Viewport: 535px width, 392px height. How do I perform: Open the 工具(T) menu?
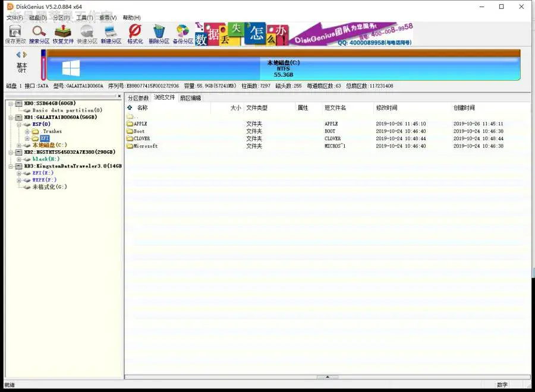(84, 18)
